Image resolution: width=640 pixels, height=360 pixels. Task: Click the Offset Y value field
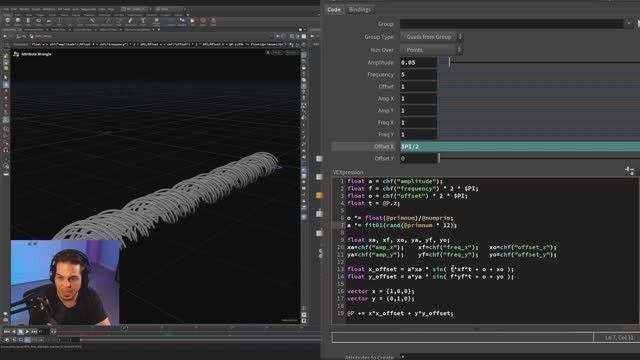(418, 158)
